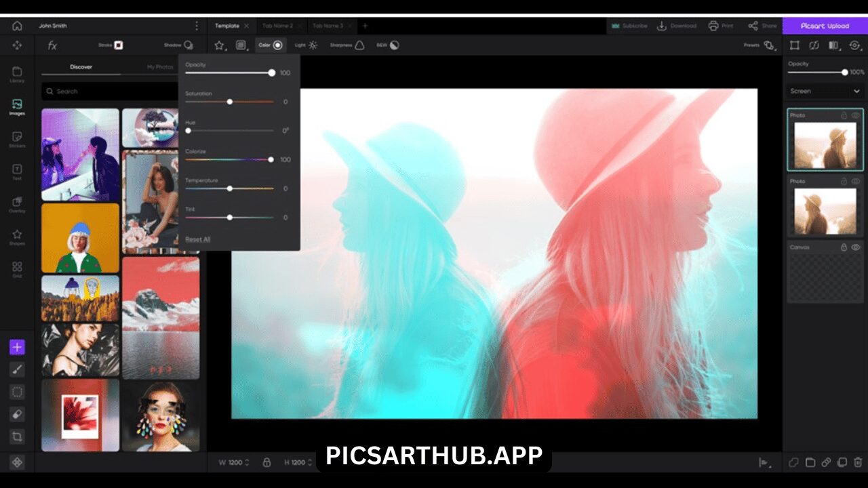The width and height of the screenshot is (868, 488).
Task: Open the compare/split dropdown icon
Action: [x=835, y=45]
